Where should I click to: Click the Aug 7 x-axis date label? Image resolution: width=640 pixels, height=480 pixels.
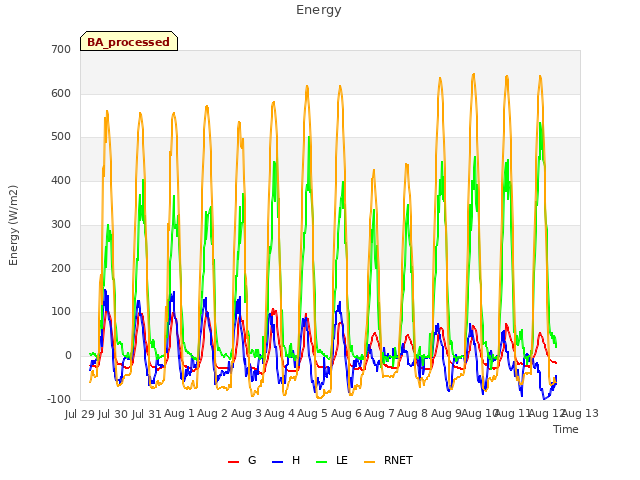tap(379, 413)
